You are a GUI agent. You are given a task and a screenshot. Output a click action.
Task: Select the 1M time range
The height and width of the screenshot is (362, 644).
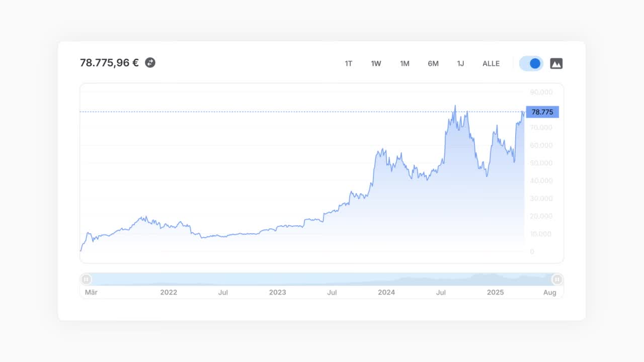click(405, 63)
